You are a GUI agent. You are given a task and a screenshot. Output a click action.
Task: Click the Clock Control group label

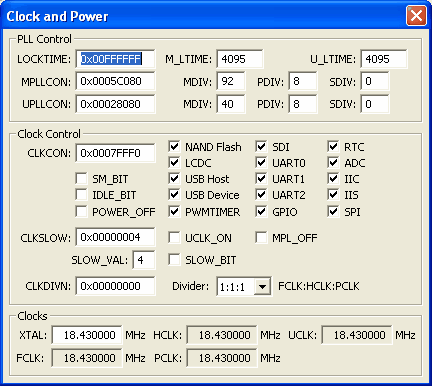pos(49,134)
